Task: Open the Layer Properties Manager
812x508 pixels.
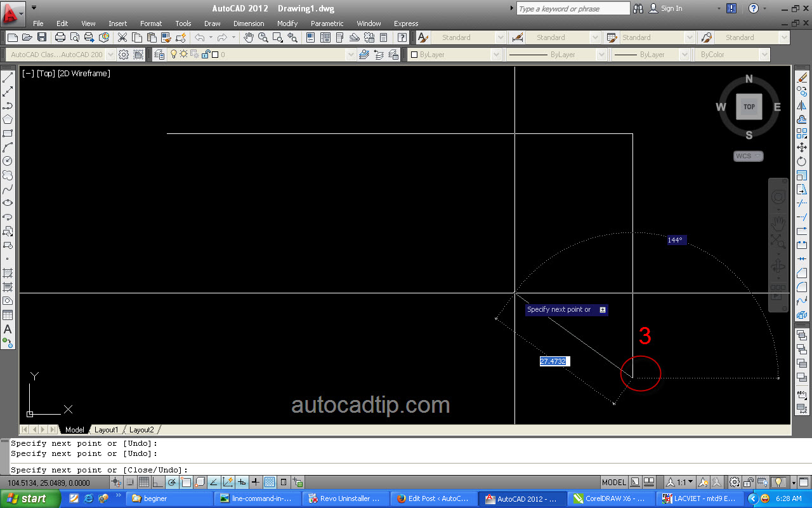Action: click(159, 55)
